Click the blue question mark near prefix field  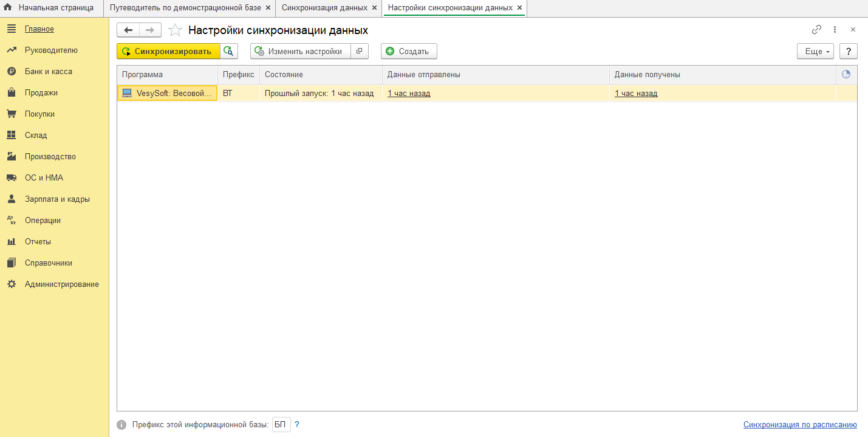click(297, 425)
